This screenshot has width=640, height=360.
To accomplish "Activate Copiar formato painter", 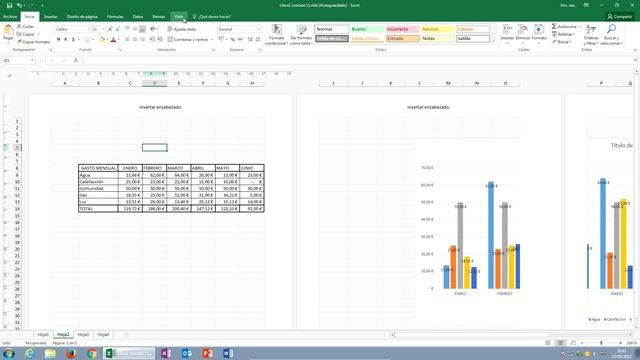I will (x=33, y=42).
